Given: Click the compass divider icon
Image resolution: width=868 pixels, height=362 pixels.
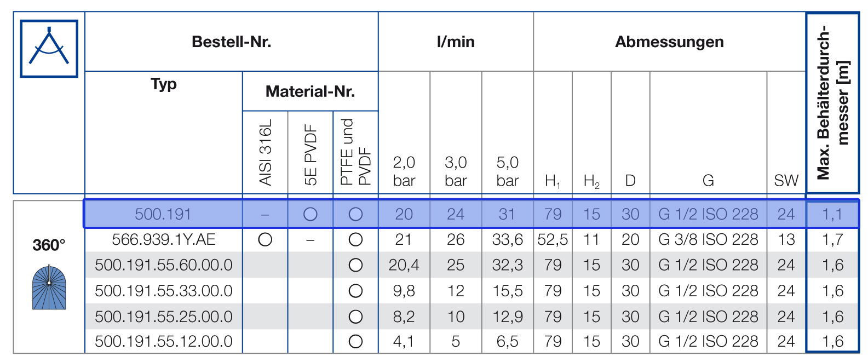Looking at the screenshot, I should point(49,48).
